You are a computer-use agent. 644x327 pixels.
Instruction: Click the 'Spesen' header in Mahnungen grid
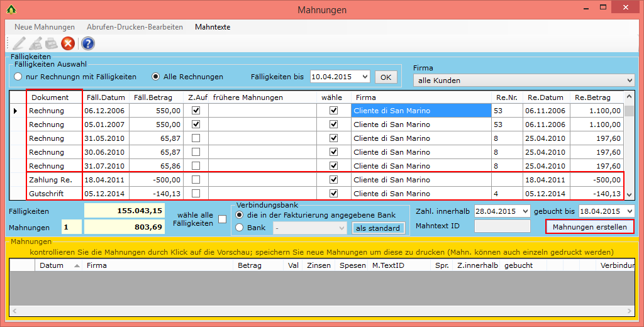[x=352, y=265]
